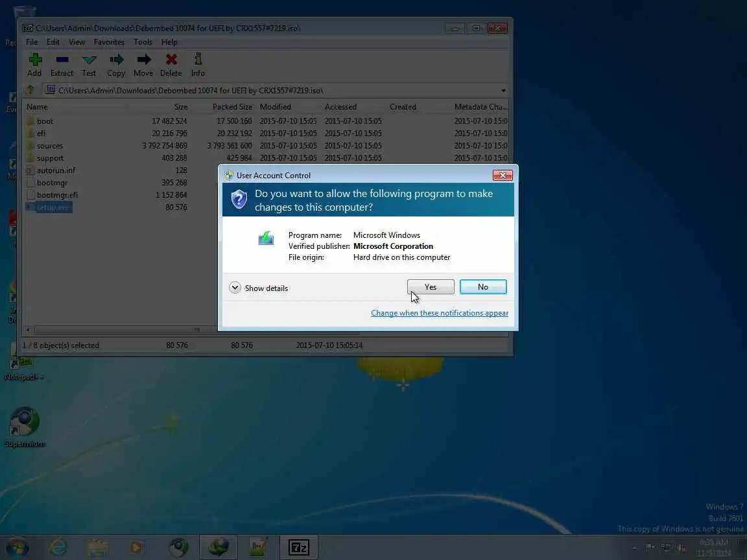This screenshot has height=560, width=747.
Task: Click the size value 3 792 754 869
Action: 164,146
